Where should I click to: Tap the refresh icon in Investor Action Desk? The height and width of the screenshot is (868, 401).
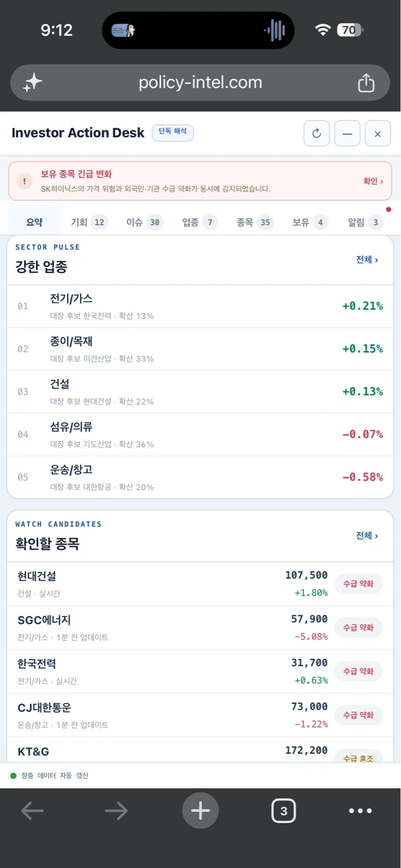[317, 133]
